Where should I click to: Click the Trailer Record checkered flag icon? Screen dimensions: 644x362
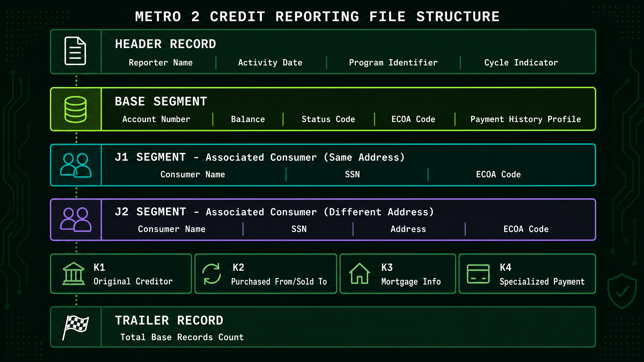75,328
